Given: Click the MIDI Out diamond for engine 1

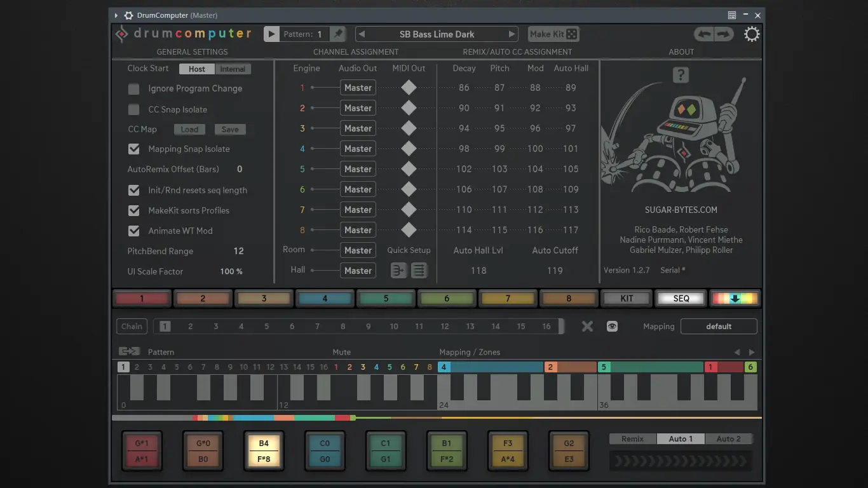Looking at the screenshot, I should (x=409, y=88).
